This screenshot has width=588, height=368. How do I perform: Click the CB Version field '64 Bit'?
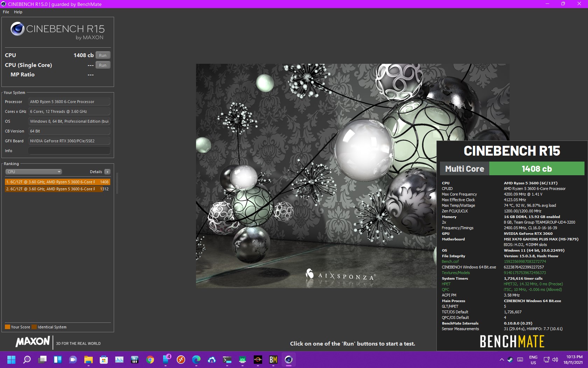(69, 131)
